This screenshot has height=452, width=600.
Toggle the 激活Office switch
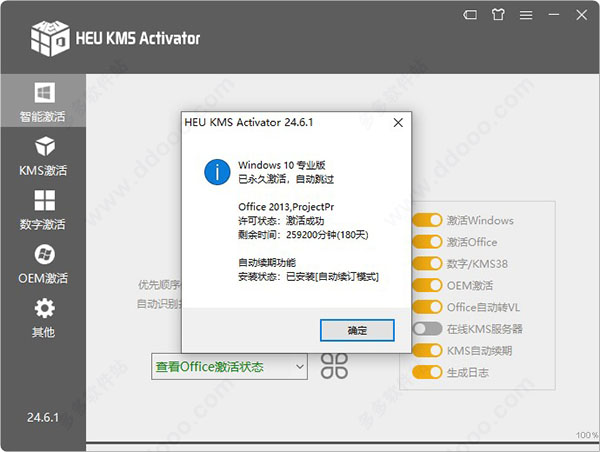coord(427,242)
